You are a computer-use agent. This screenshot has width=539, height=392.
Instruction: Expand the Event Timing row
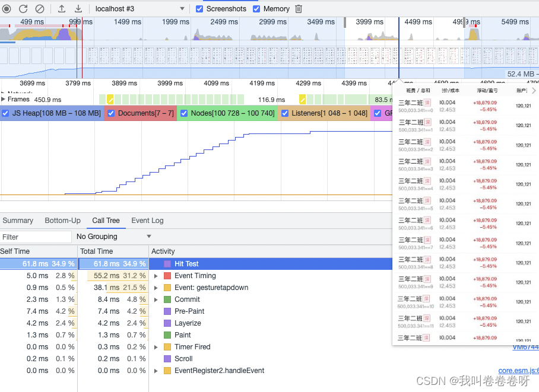tap(156, 276)
